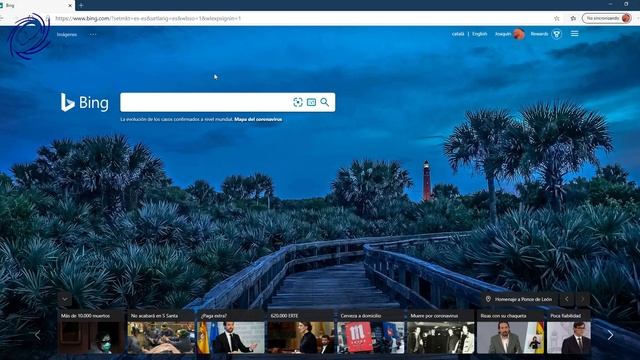The image size is (640, 360).
Task: Click the Homenaje a Ponce de León caption
Action: tap(523, 299)
